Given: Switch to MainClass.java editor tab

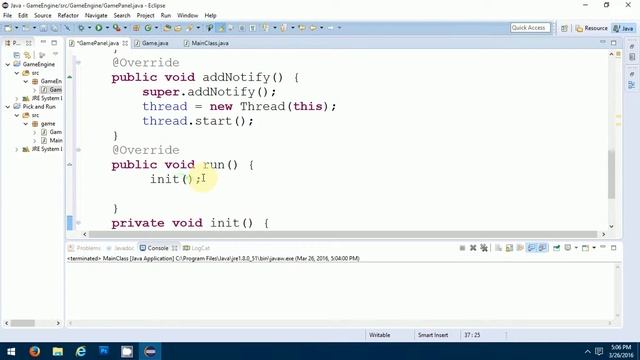Looking at the screenshot, I should (x=206, y=43).
